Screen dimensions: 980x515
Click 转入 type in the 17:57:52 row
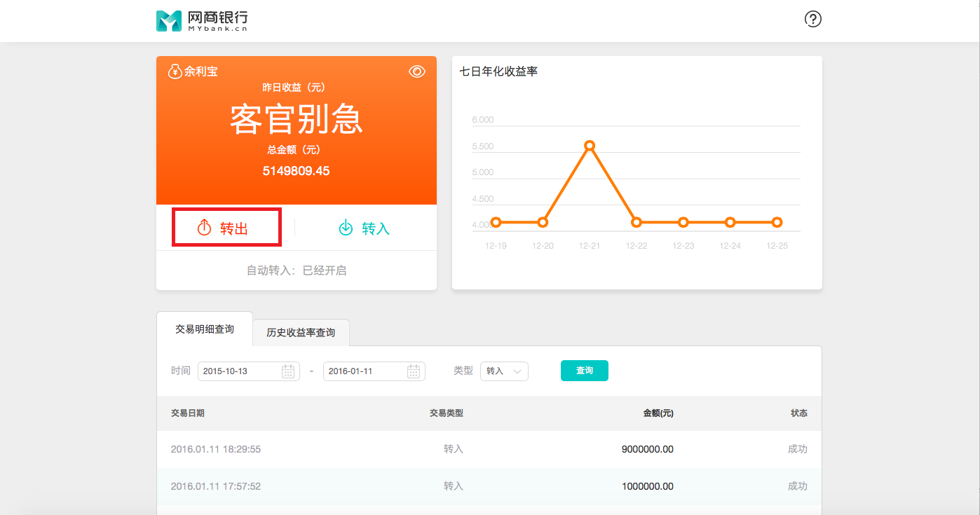[x=454, y=486]
